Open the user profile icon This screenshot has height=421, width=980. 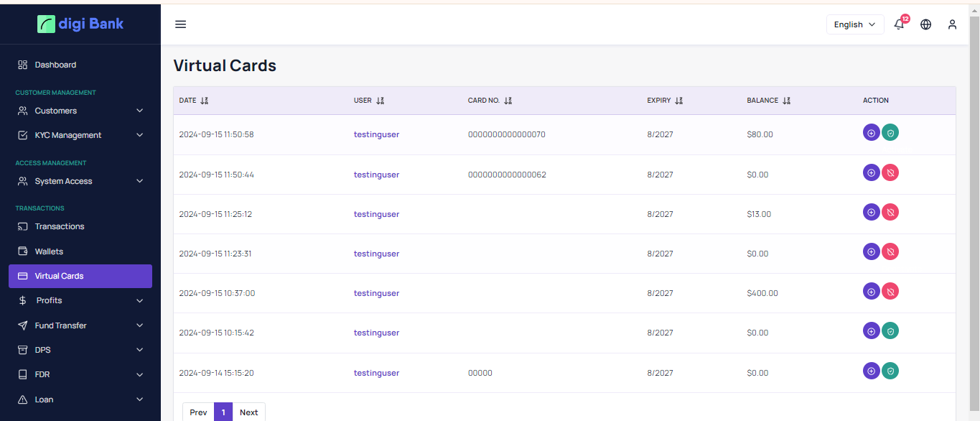point(952,24)
